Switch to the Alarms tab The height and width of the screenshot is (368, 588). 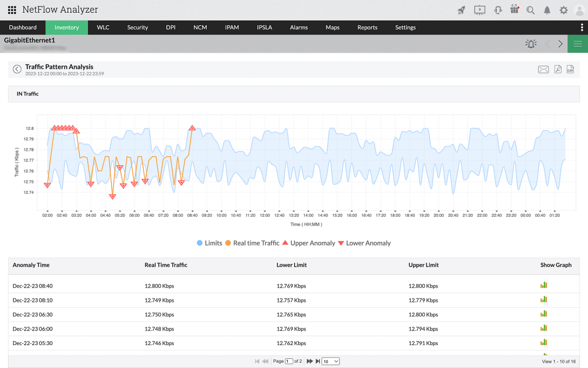click(299, 27)
